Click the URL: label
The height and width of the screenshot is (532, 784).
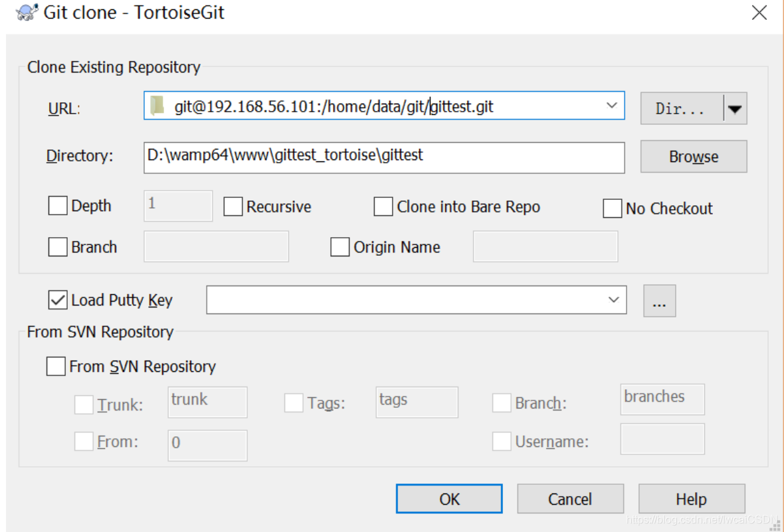pos(64,108)
